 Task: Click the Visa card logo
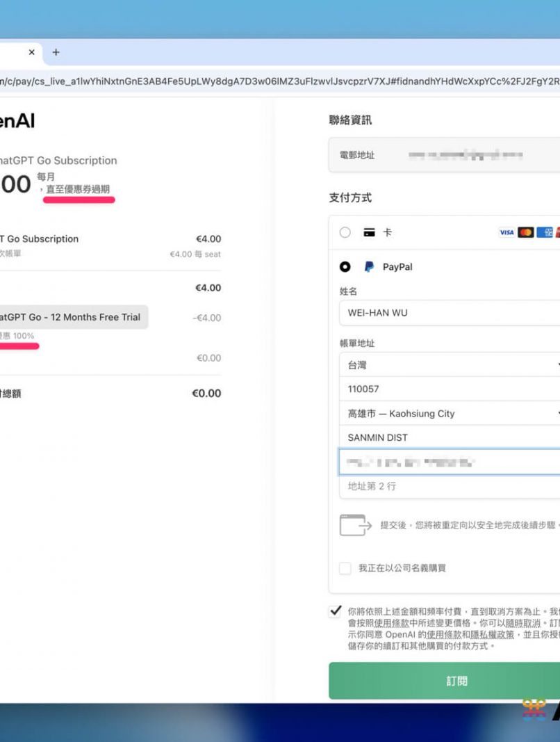(x=507, y=232)
